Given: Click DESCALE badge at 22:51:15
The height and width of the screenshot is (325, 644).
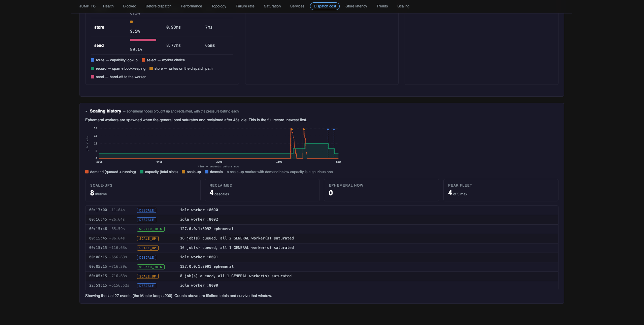Looking at the screenshot, I should coord(146,286).
